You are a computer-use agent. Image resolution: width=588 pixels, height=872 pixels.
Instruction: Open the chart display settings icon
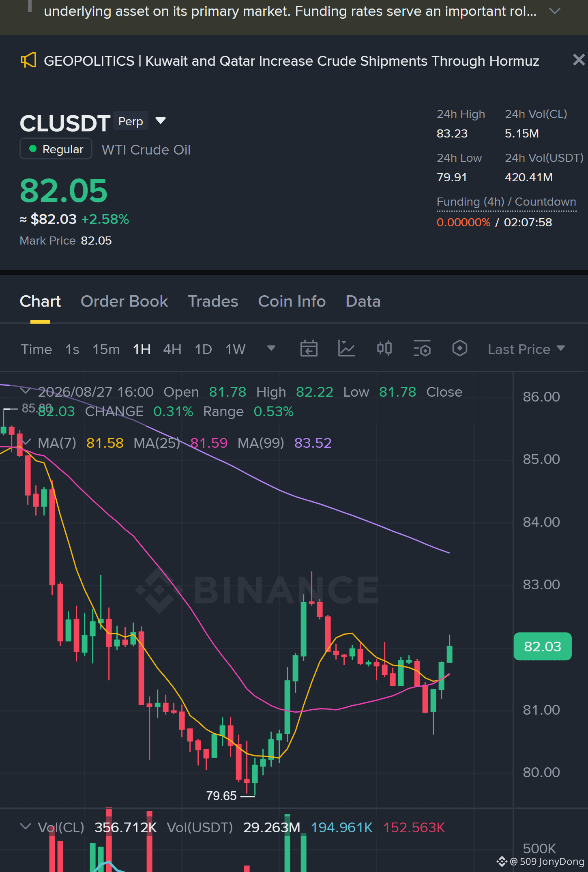coord(422,348)
